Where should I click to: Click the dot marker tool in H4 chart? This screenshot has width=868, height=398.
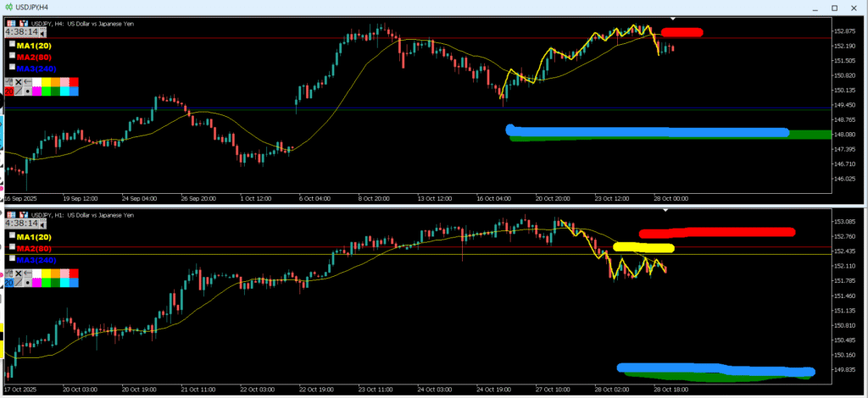click(x=29, y=90)
